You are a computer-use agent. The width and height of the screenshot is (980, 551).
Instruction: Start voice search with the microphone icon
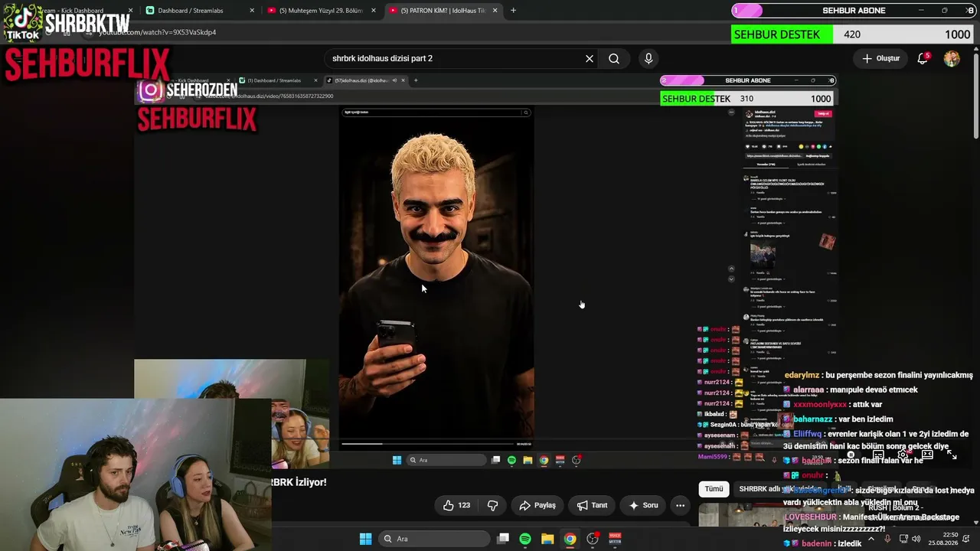648,58
